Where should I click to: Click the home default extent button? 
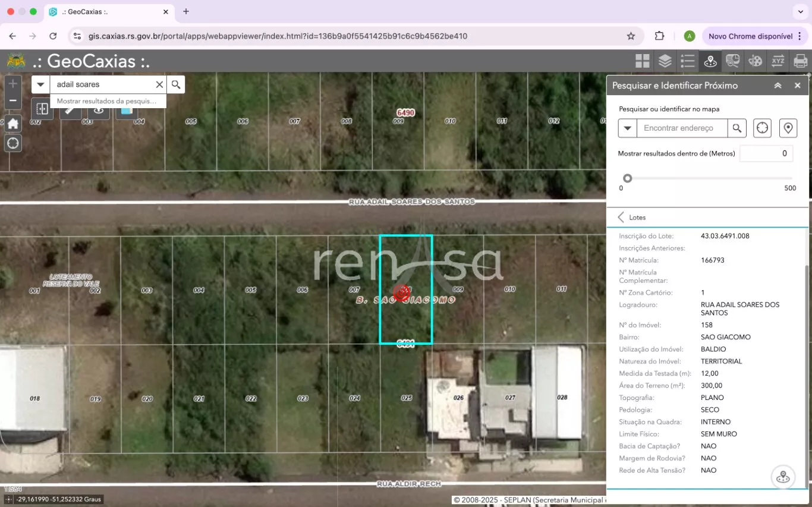(13, 124)
